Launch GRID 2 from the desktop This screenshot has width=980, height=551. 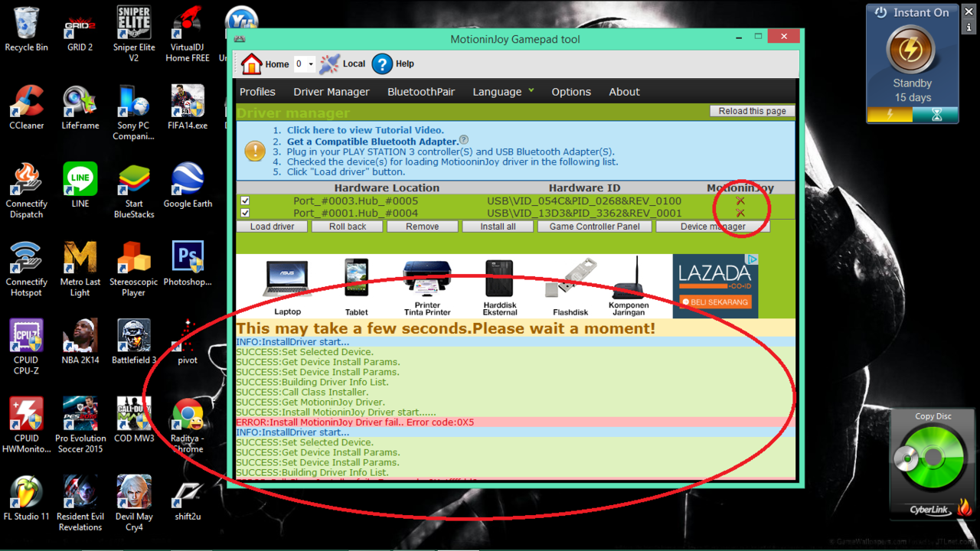click(80, 29)
